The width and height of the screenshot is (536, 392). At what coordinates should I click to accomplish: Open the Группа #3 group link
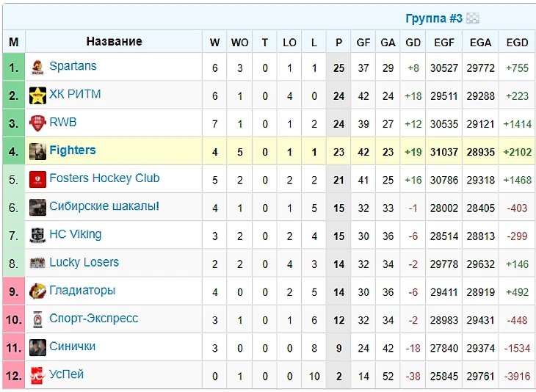434,18
